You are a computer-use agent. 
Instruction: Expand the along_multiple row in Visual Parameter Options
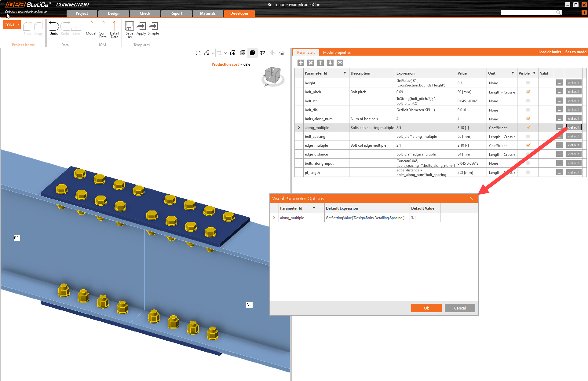[x=274, y=218]
